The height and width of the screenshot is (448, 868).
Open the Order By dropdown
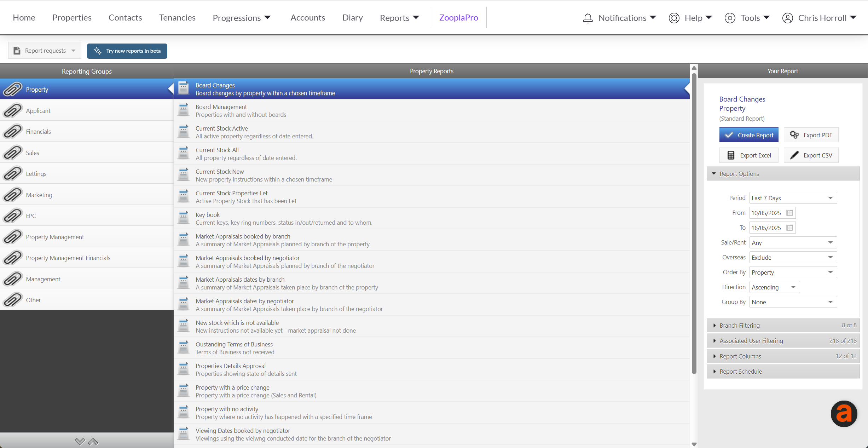coord(793,272)
